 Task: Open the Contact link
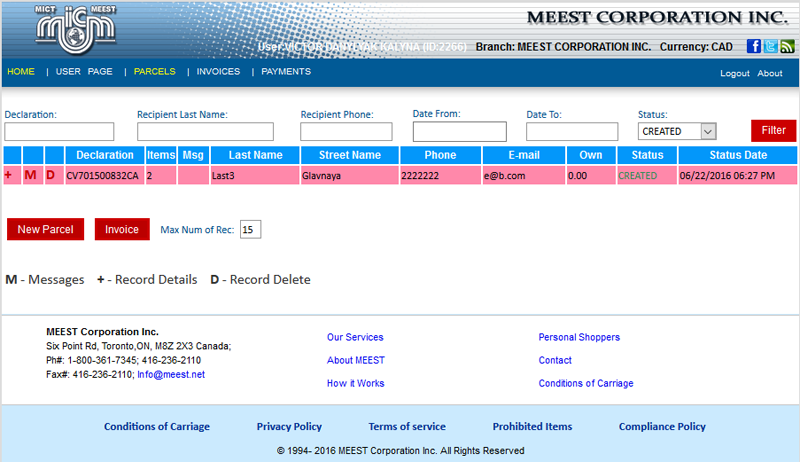point(555,360)
